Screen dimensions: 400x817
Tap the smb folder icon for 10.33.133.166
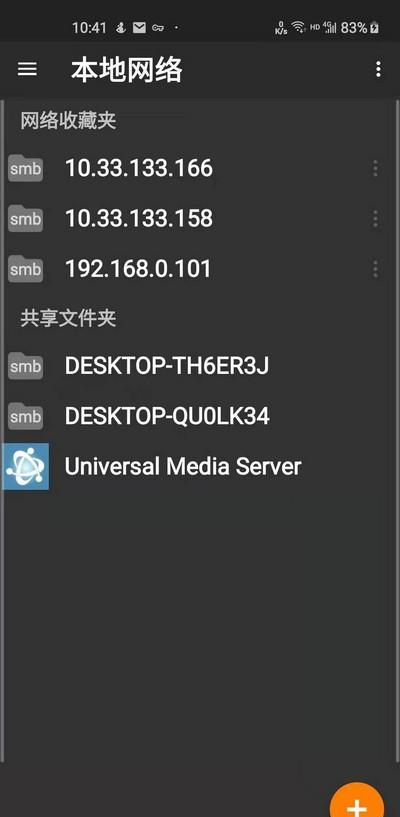26,168
